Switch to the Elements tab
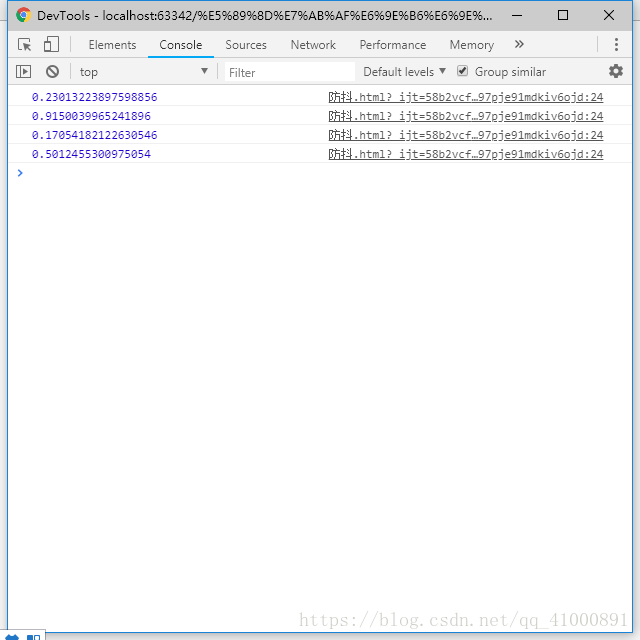The image size is (640, 640). [112, 44]
